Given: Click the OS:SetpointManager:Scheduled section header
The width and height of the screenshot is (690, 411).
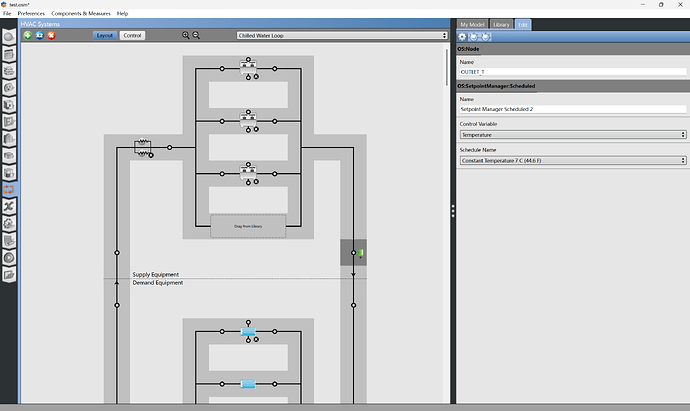Looking at the screenshot, I should click(573, 86).
